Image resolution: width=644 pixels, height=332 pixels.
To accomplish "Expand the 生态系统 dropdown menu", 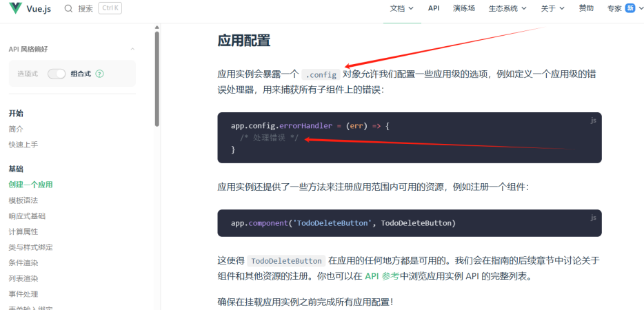I will point(507,8).
